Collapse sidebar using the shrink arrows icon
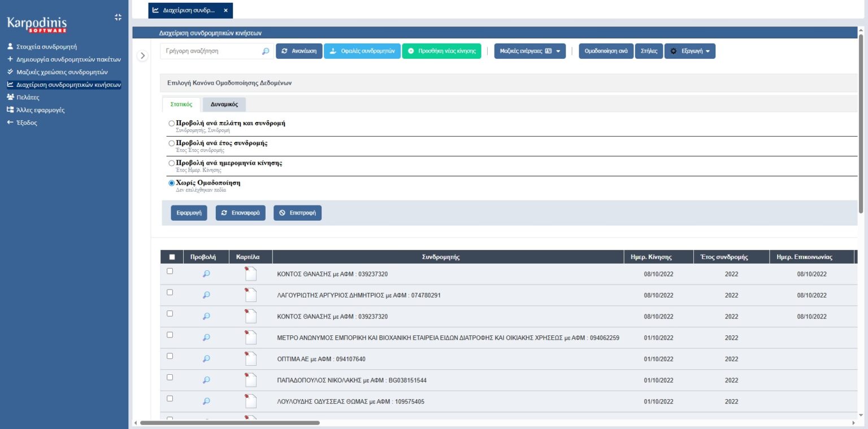The width and height of the screenshot is (868, 429). tap(118, 17)
